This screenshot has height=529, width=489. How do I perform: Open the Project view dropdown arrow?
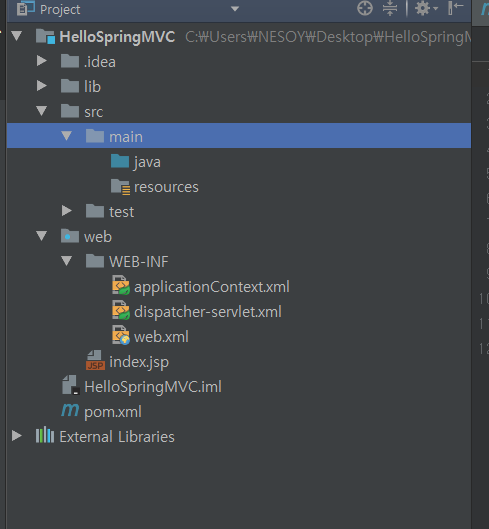click(x=235, y=9)
